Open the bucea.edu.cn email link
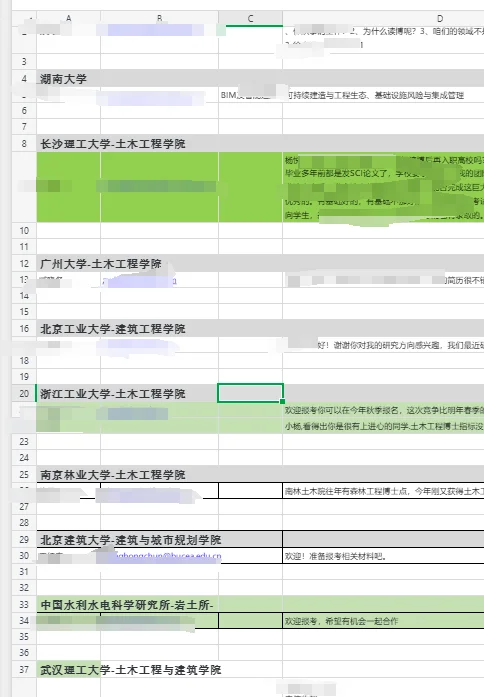The image size is (484, 697). (168, 556)
